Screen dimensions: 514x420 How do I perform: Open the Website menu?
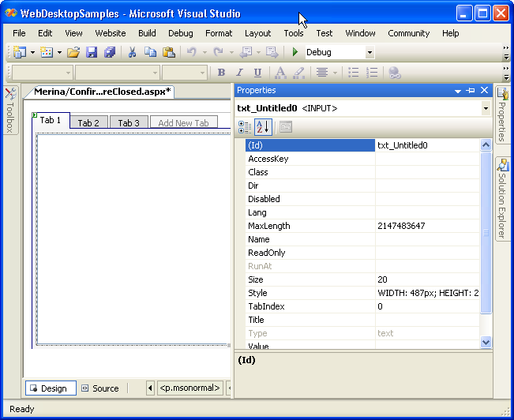[x=110, y=33]
